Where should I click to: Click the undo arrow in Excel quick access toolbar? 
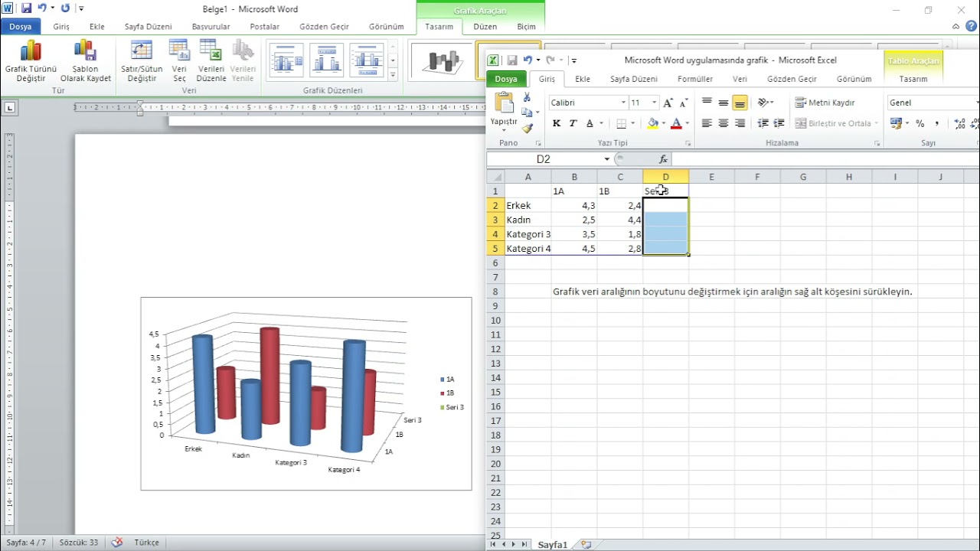click(528, 60)
